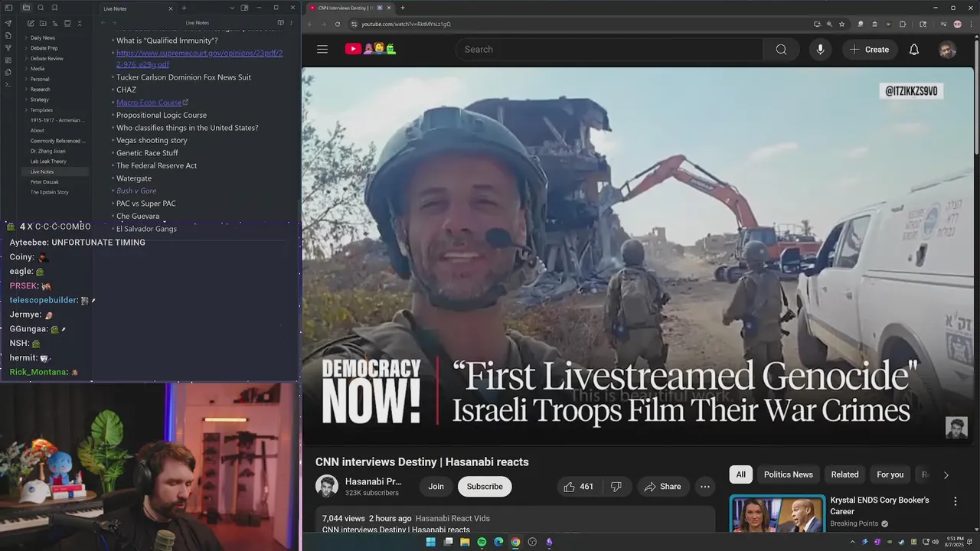The height and width of the screenshot is (551, 980).
Task: Open YouTube notifications bell
Action: click(x=914, y=49)
